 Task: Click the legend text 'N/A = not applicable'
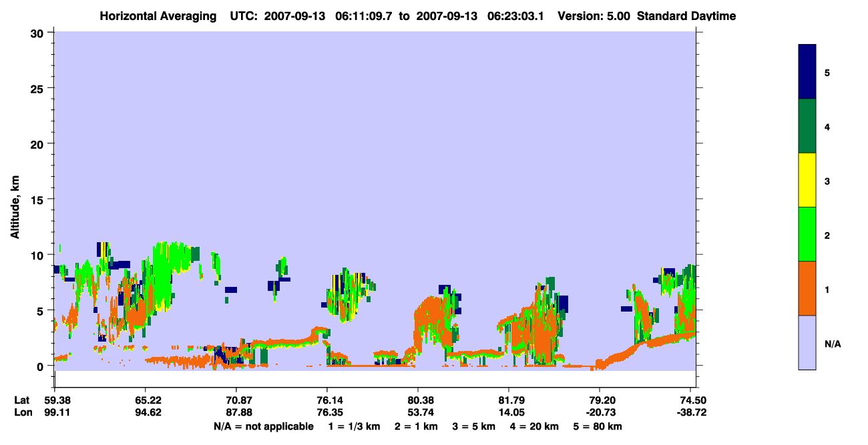[x=263, y=426]
